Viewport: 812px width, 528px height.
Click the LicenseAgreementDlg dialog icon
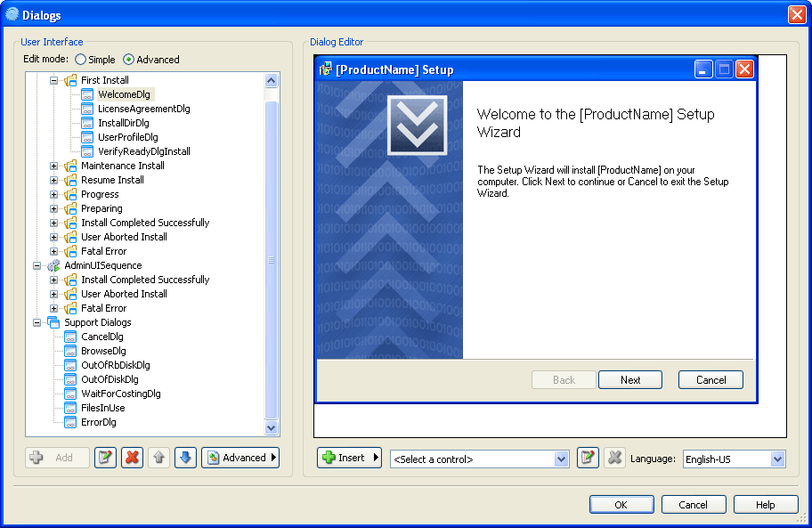[x=87, y=109]
